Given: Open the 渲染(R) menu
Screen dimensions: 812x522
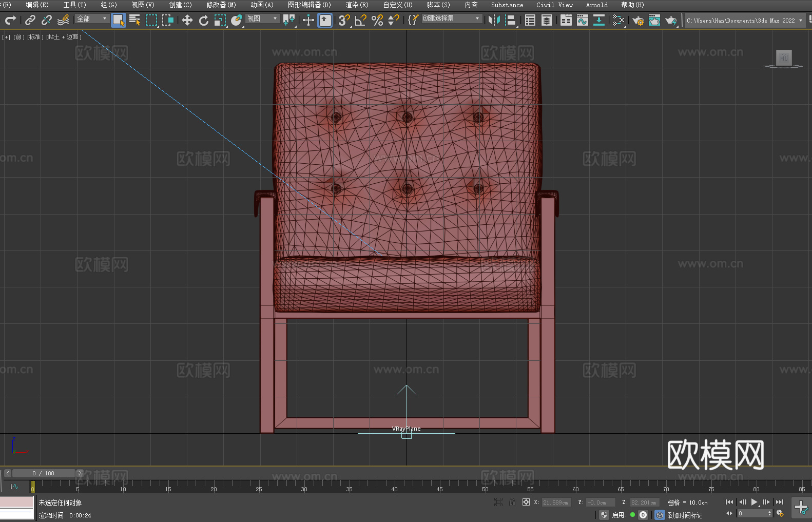Looking at the screenshot, I should [x=357, y=5].
